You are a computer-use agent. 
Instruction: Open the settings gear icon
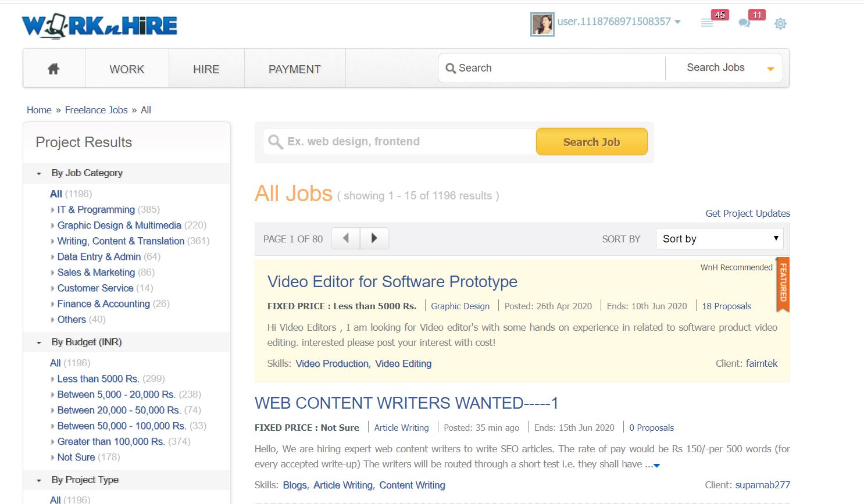tap(780, 23)
